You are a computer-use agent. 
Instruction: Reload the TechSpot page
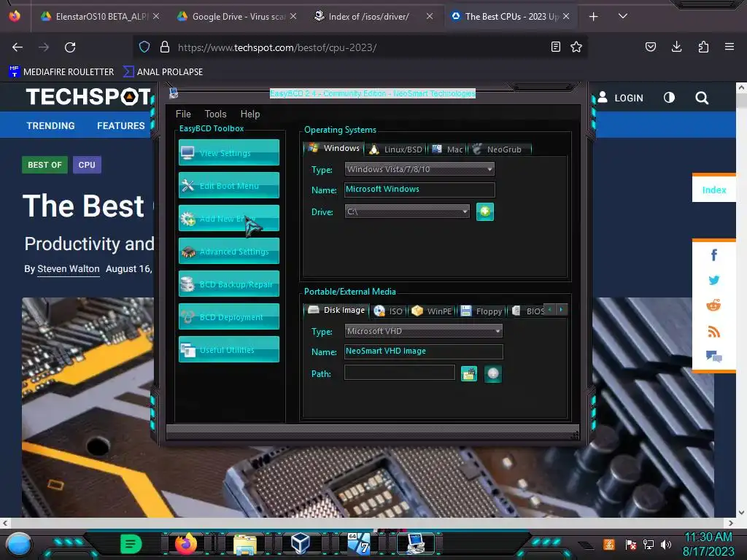click(70, 47)
